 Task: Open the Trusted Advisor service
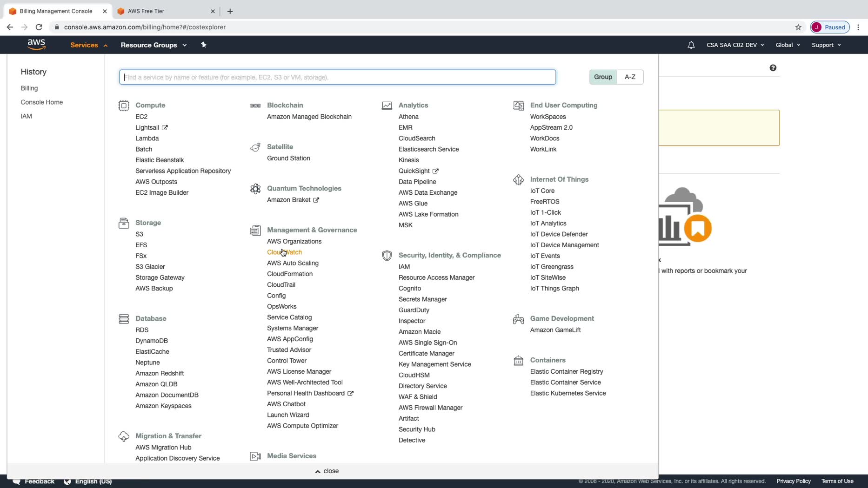coord(289,350)
